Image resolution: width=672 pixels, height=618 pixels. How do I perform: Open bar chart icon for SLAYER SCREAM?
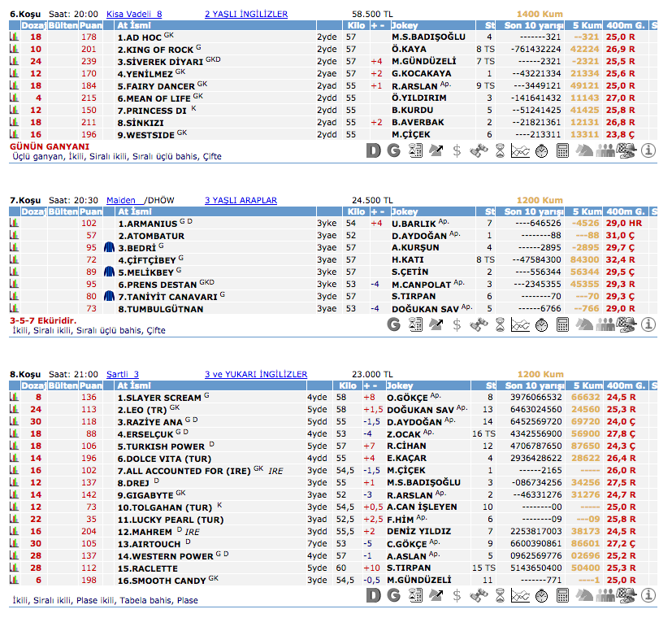click(x=14, y=398)
